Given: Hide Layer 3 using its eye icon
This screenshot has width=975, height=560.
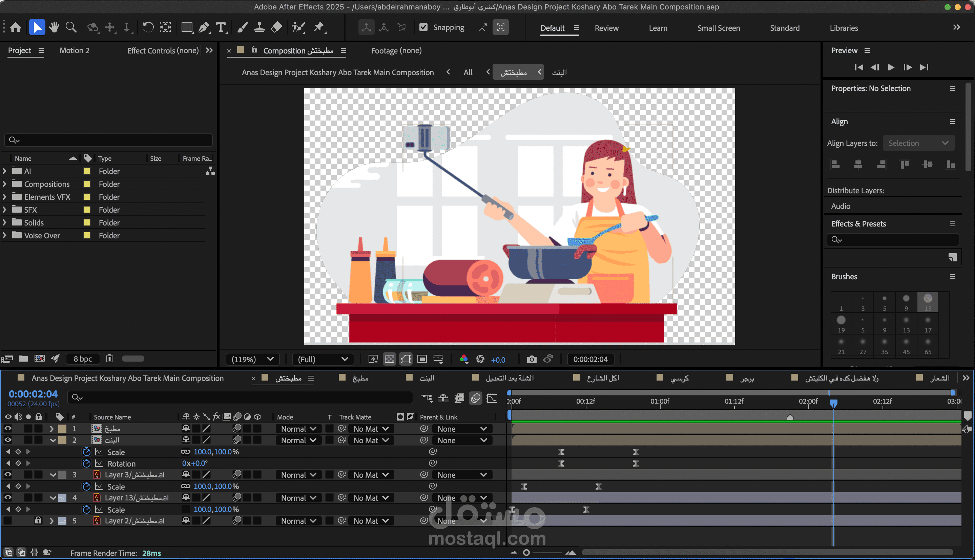Looking at the screenshot, I should [x=8, y=475].
